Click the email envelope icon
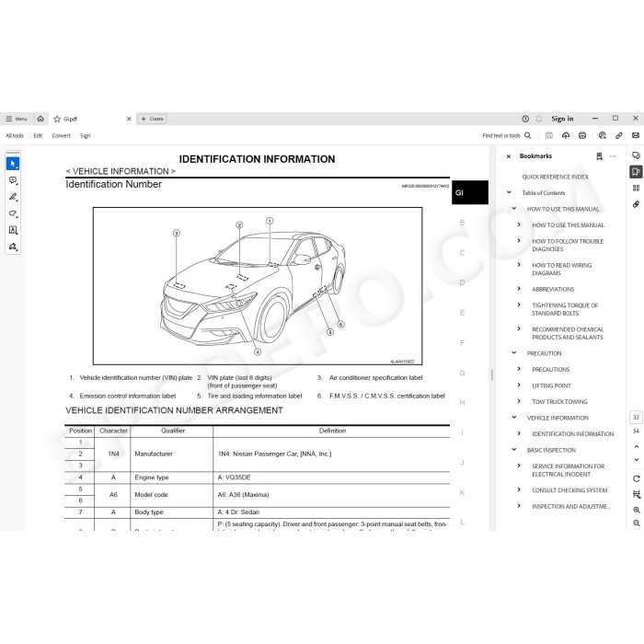 coord(636,135)
